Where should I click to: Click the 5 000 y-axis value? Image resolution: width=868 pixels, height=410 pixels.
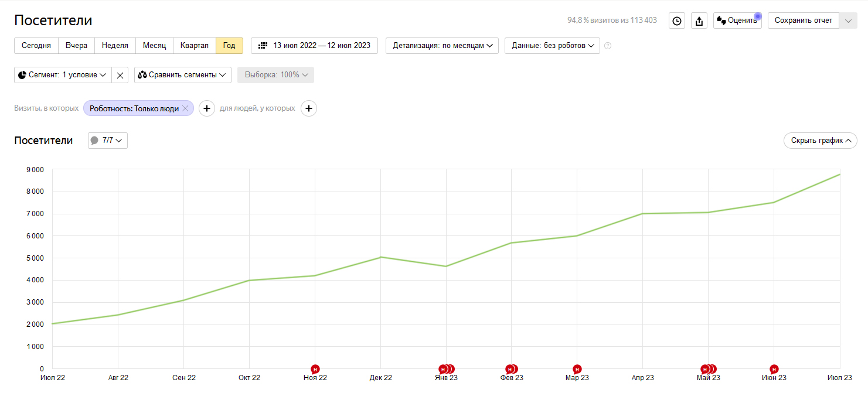pos(34,258)
